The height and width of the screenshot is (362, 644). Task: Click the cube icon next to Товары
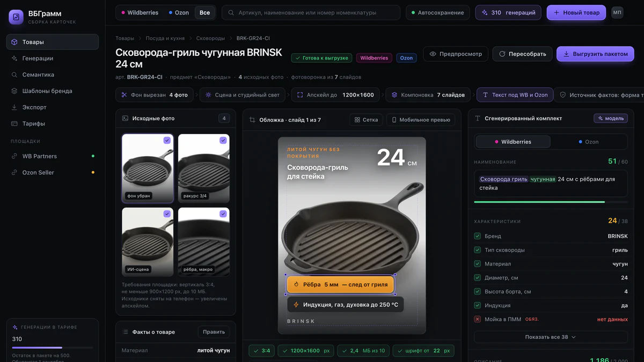(14, 42)
